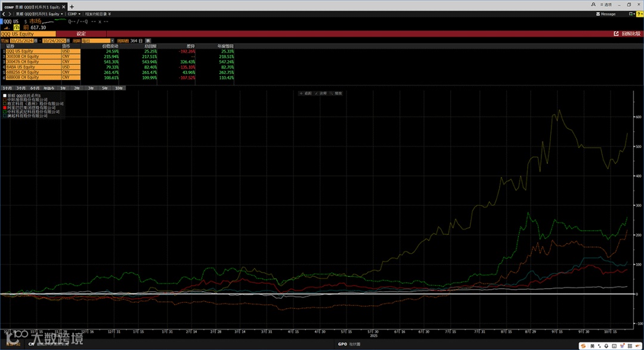Click the grid toolbox icon in IME bar
644x350 pixels.
pyautogui.click(x=630, y=346)
